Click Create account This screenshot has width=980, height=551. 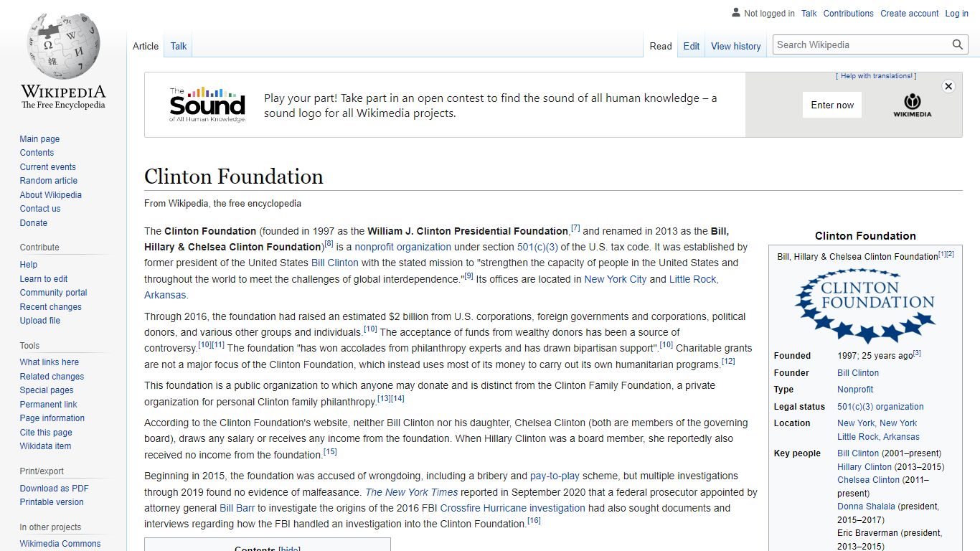coord(909,13)
